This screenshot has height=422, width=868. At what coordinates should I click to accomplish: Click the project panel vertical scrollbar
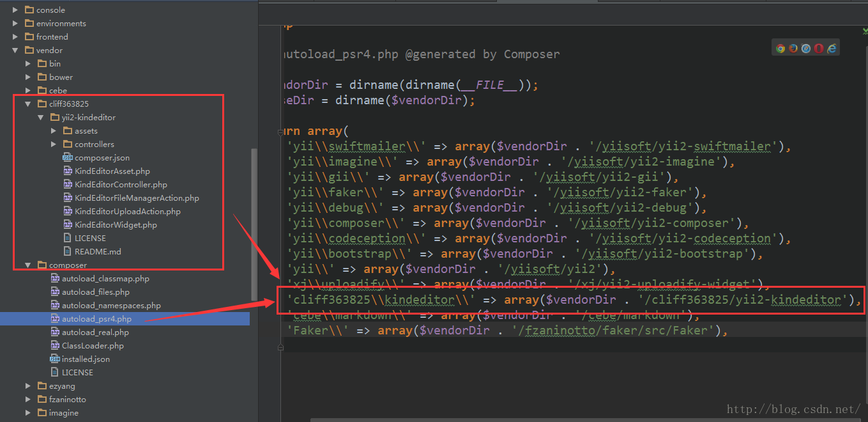coord(254,224)
